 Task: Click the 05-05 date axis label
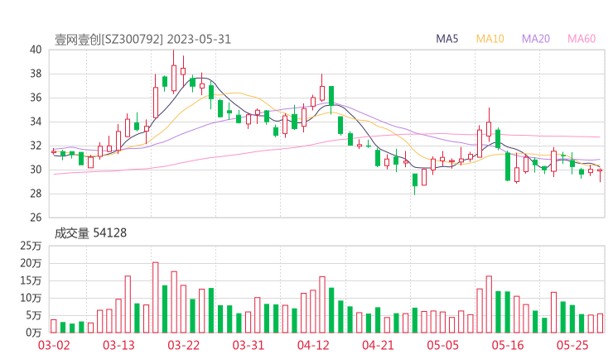tap(442, 345)
